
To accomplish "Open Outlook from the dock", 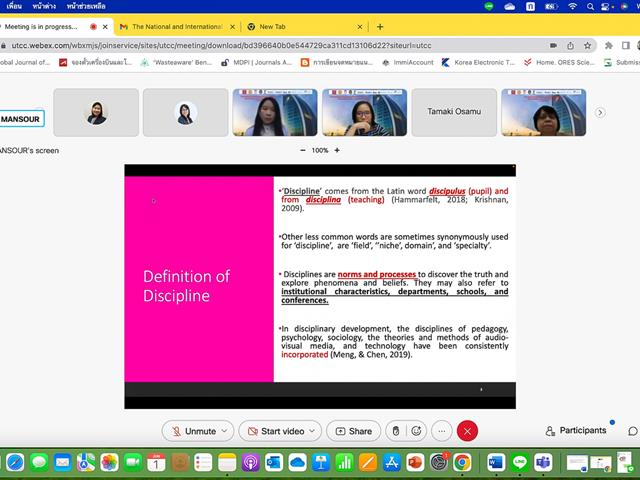I will pyautogui.click(x=274, y=462).
